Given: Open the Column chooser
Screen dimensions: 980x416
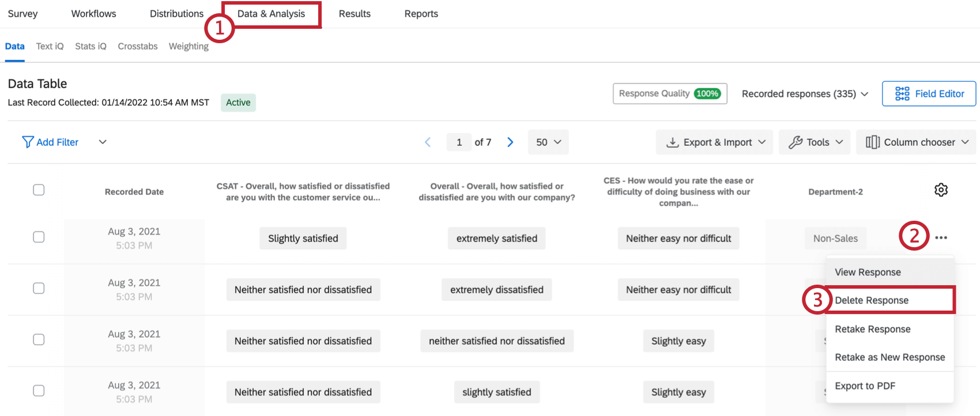Looking at the screenshot, I should tap(916, 142).
